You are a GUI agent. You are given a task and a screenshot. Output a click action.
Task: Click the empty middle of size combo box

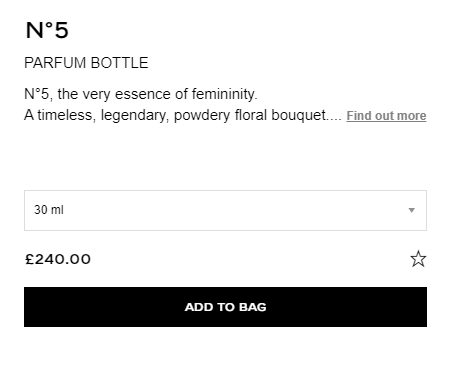pos(225,210)
